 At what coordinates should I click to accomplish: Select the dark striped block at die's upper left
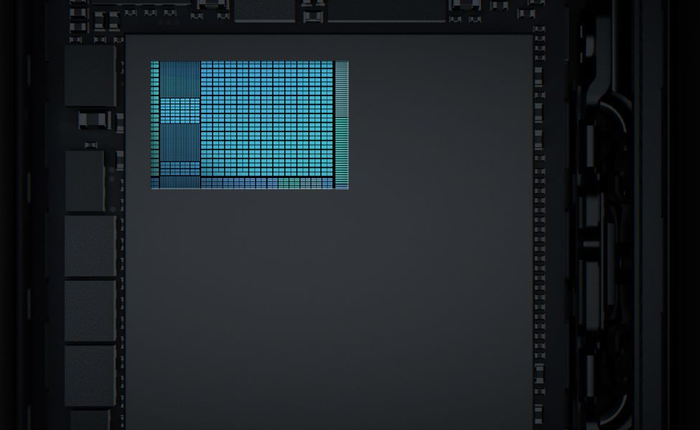pyautogui.click(x=180, y=78)
